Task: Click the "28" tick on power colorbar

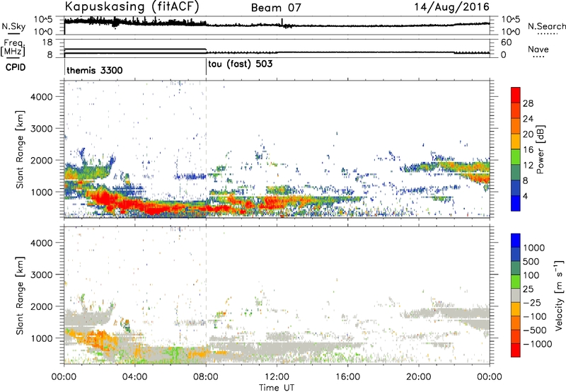Action: [528, 103]
